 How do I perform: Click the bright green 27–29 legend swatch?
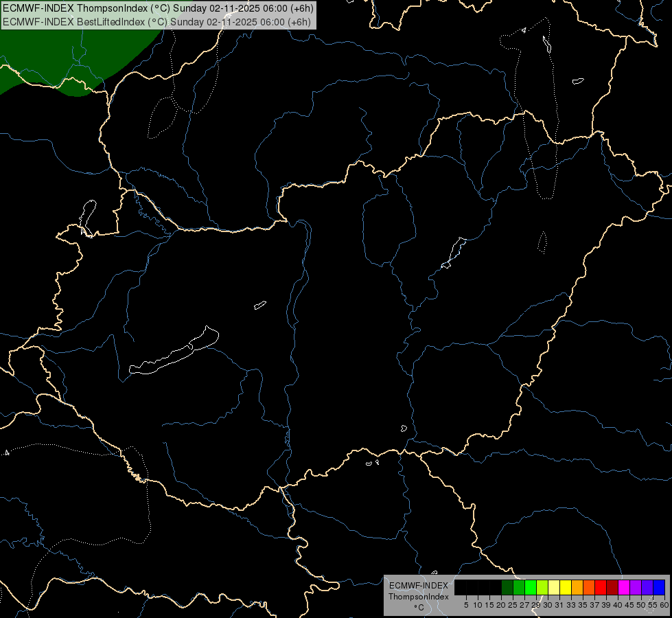coord(531,587)
